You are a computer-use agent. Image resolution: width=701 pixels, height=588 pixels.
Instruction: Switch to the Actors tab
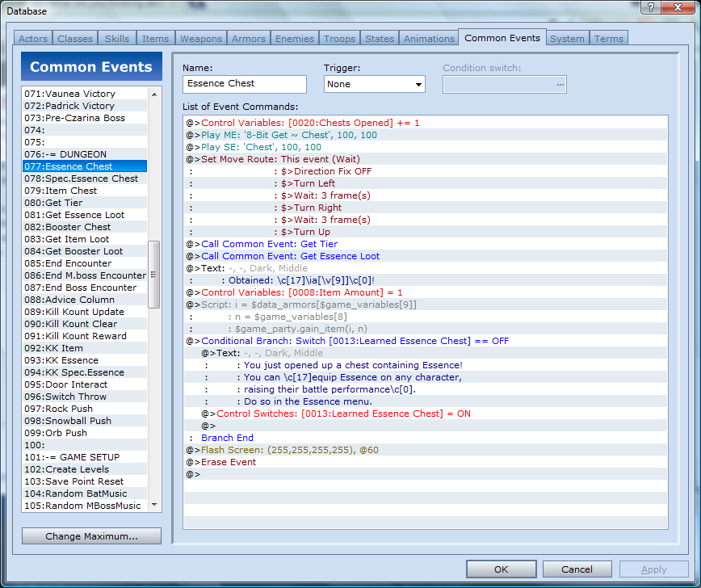point(33,39)
